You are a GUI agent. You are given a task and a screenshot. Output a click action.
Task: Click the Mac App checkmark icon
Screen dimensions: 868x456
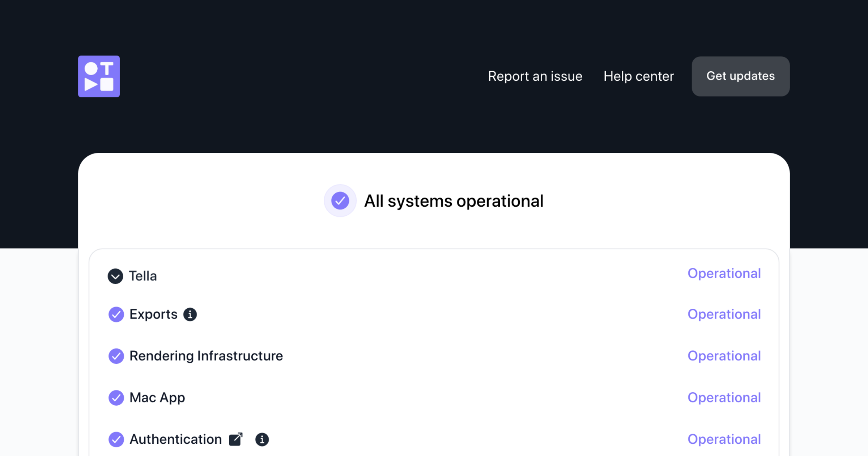point(116,398)
